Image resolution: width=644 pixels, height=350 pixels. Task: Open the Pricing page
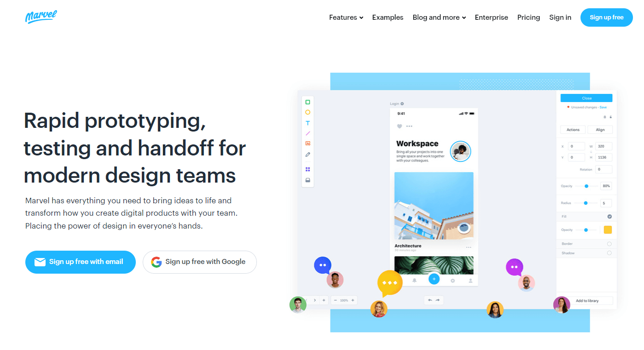pos(528,17)
